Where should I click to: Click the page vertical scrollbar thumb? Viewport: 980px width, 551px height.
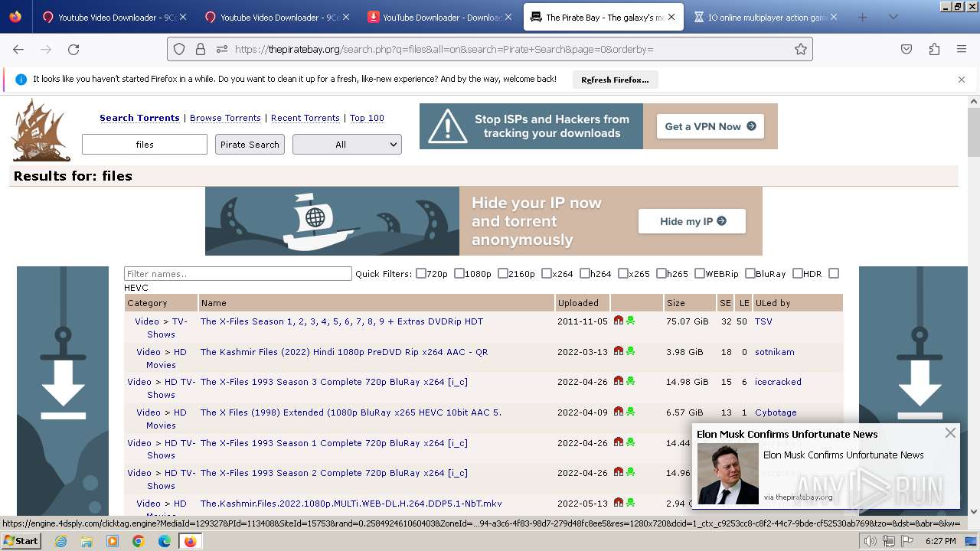[x=974, y=132]
